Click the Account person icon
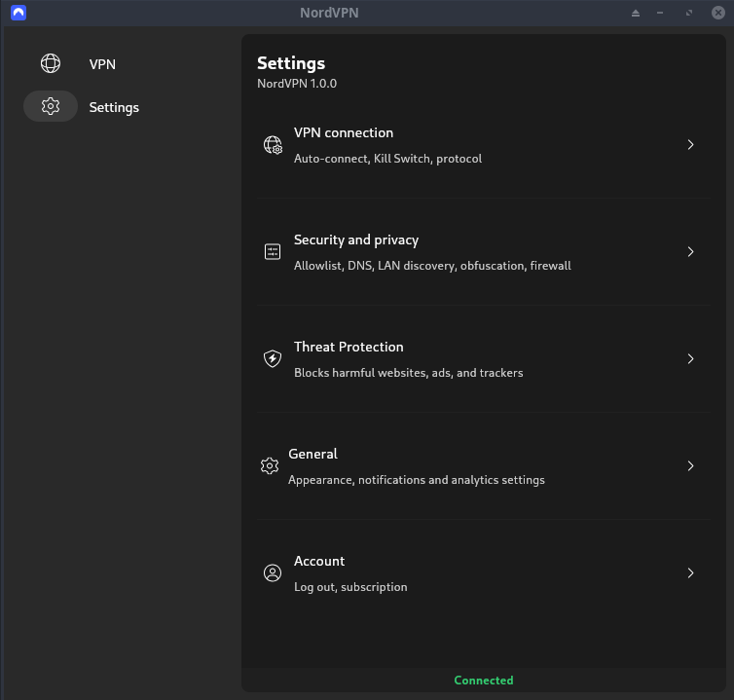The image size is (734, 700). [x=273, y=573]
